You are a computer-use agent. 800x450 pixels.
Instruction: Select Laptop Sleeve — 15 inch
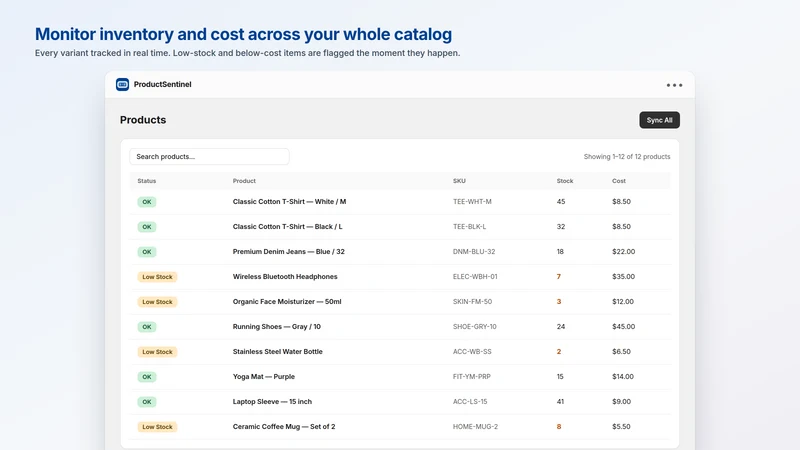click(x=272, y=402)
